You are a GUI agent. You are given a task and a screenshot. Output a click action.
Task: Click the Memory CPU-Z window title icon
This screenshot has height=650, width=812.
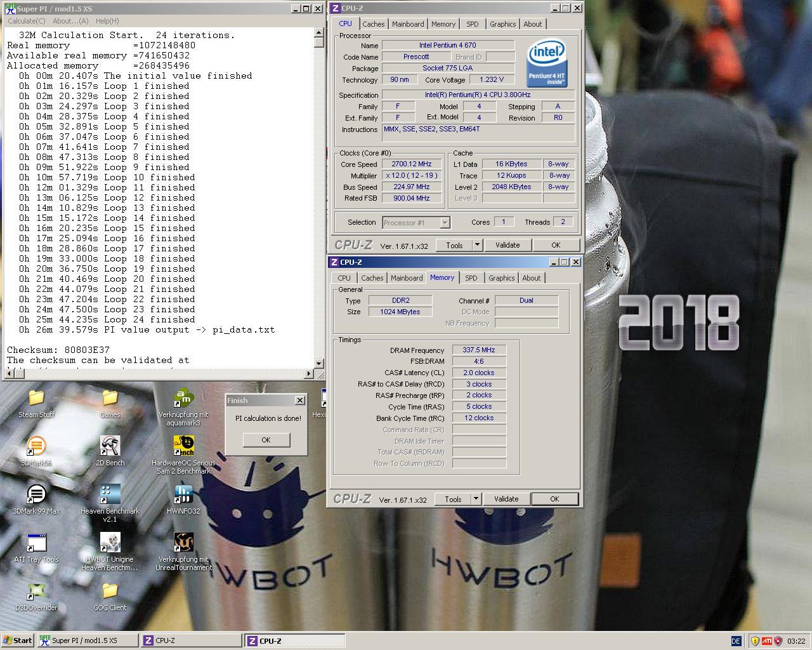(334, 262)
